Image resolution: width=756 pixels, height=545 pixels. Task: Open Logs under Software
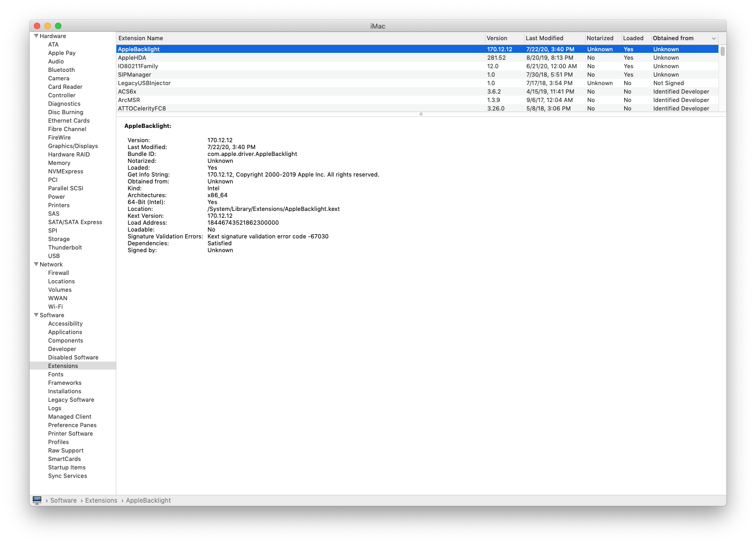click(x=54, y=408)
